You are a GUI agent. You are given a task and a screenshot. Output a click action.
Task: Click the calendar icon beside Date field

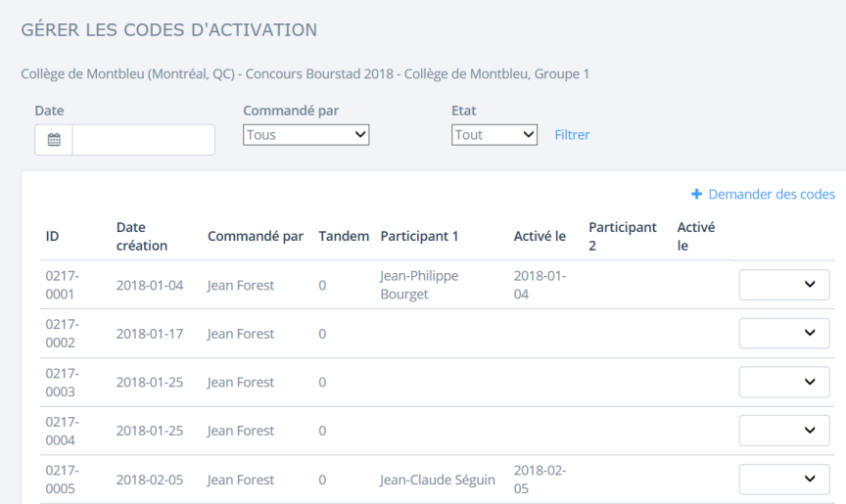point(54,140)
